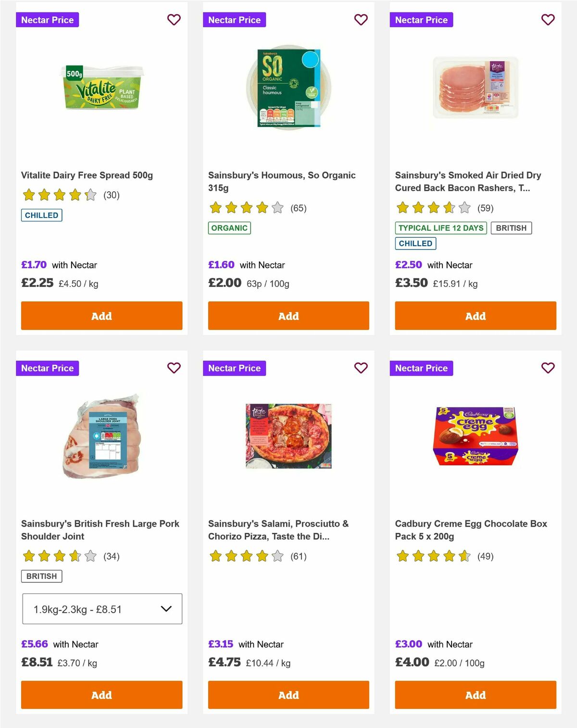Click the heart icon on the bacon rashers
This screenshot has width=577, height=728.
pos(548,20)
